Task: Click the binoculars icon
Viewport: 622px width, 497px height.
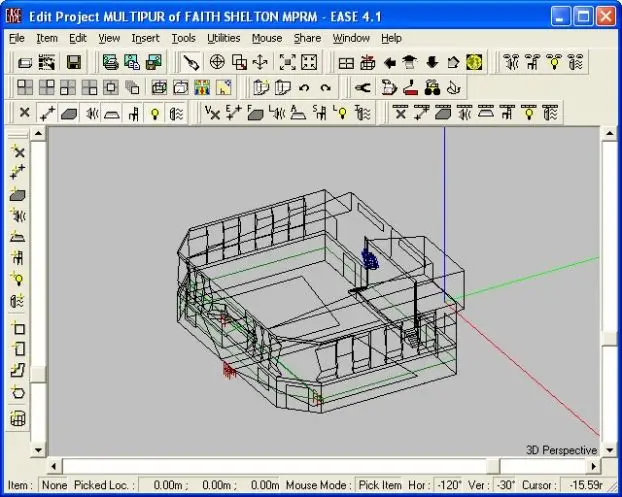Action: (x=432, y=88)
